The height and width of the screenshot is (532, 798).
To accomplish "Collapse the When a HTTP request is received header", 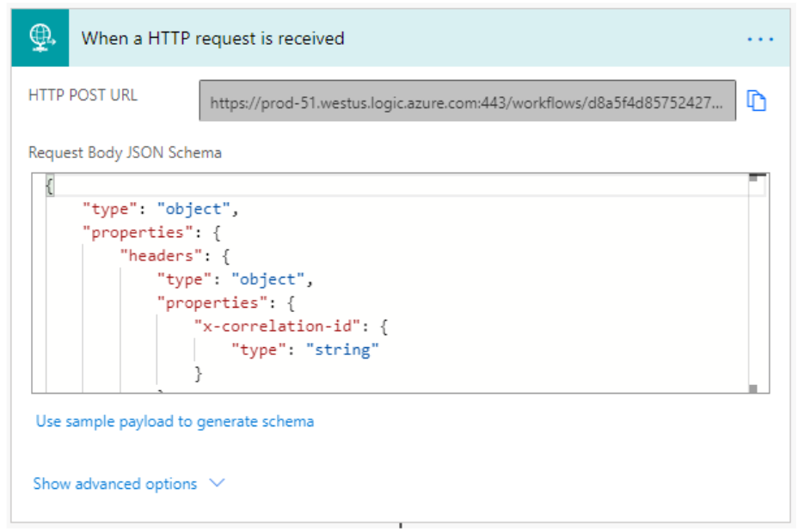I will coord(212,39).
